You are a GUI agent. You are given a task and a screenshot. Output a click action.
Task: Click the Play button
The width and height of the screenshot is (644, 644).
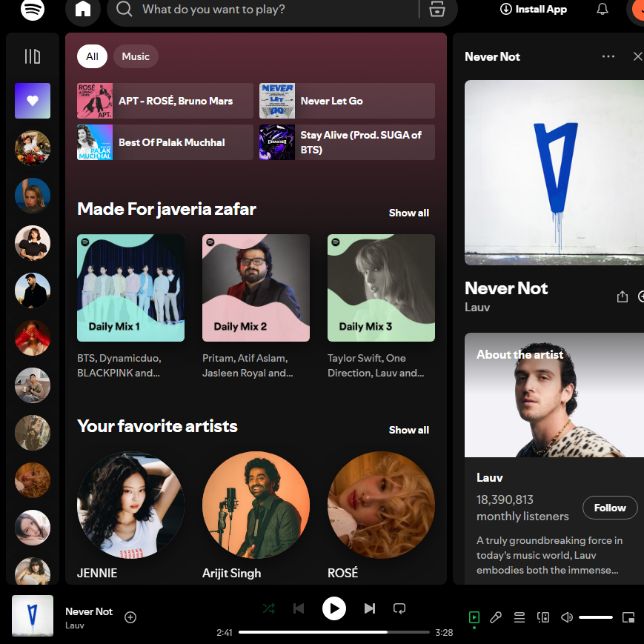[334, 608]
